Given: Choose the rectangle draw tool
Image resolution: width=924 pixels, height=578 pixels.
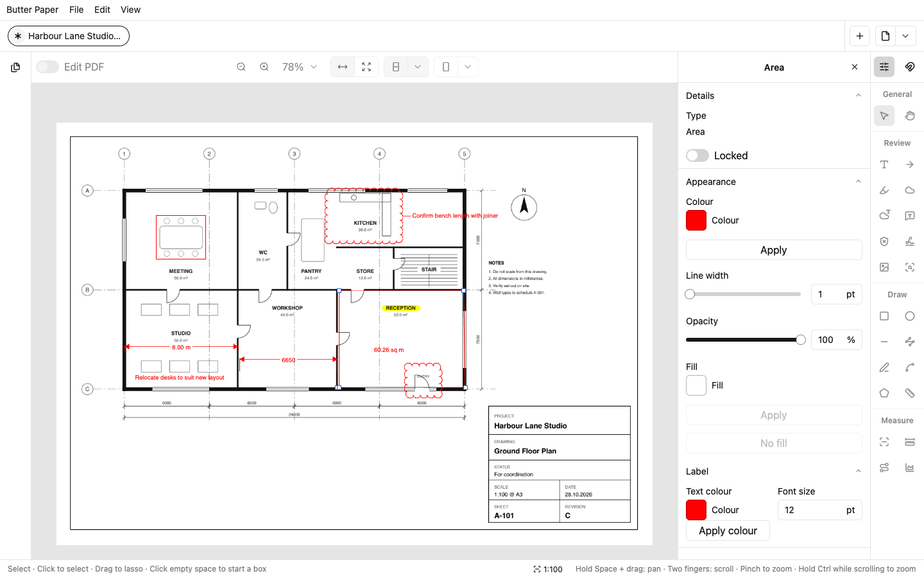Looking at the screenshot, I should coord(884,316).
